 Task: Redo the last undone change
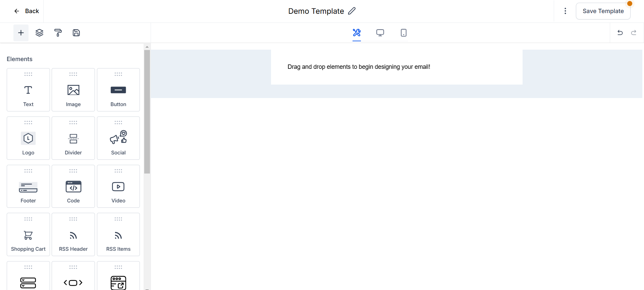pyautogui.click(x=634, y=33)
